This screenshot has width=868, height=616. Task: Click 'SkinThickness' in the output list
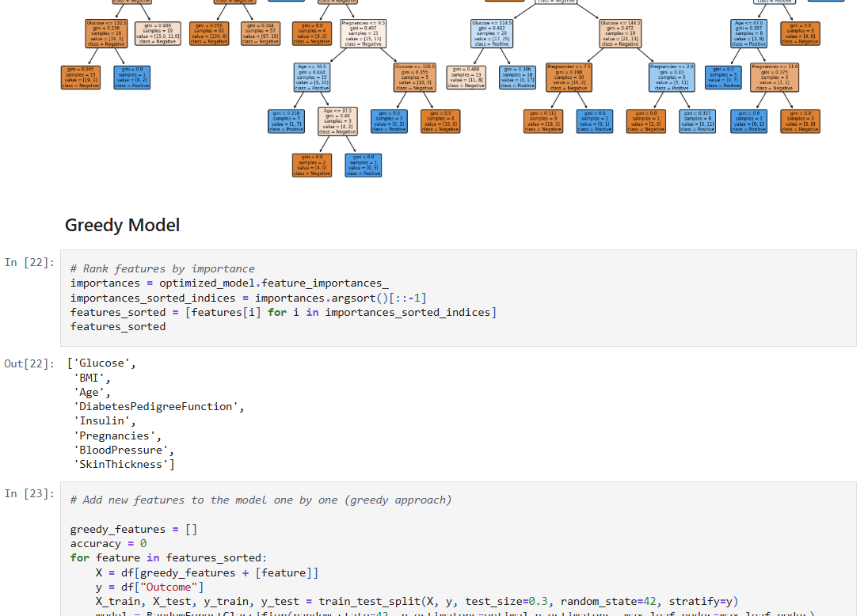coord(124,464)
